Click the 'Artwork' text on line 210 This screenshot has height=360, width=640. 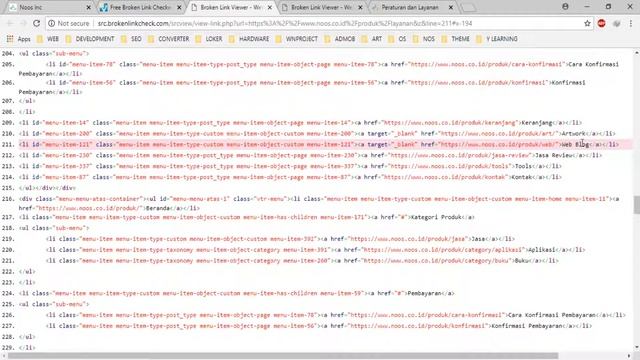click(x=573, y=133)
